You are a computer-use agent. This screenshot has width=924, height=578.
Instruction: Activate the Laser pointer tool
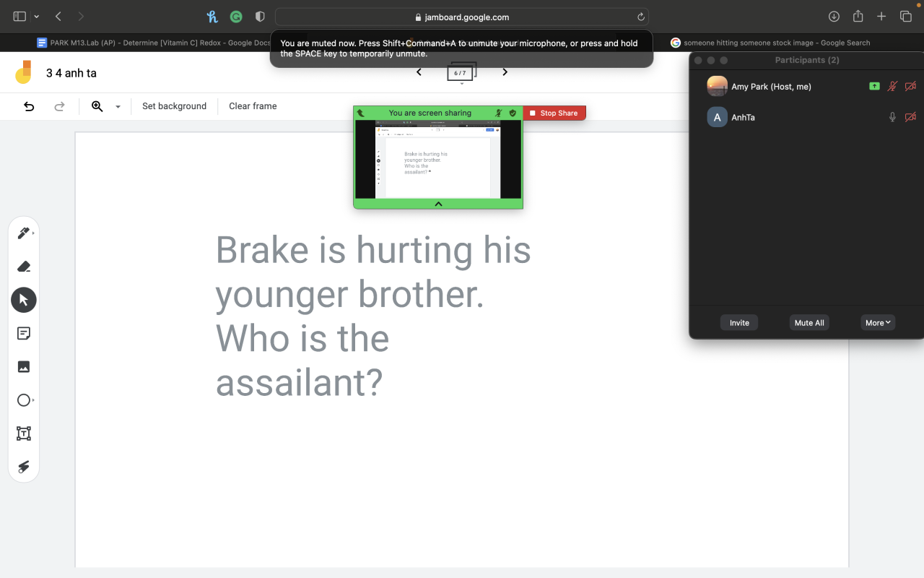(24, 467)
